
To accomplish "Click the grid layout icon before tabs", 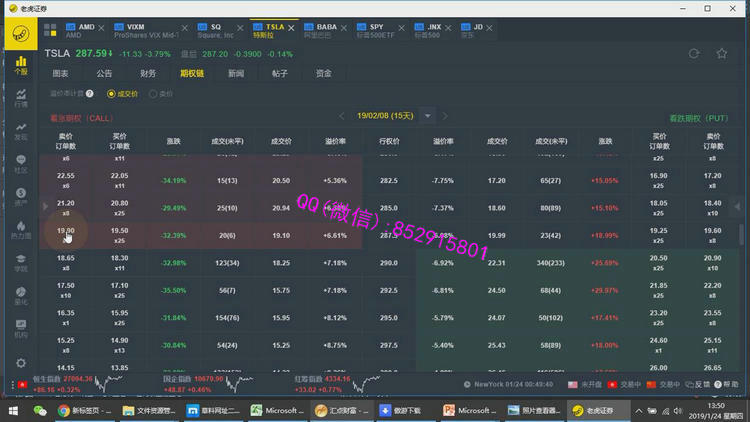I will 52,28.
